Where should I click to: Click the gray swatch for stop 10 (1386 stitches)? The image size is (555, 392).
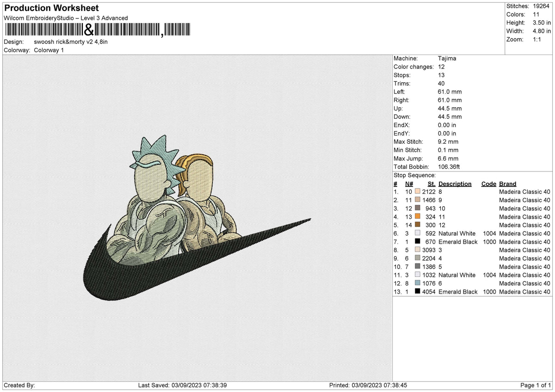pos(417,266)
